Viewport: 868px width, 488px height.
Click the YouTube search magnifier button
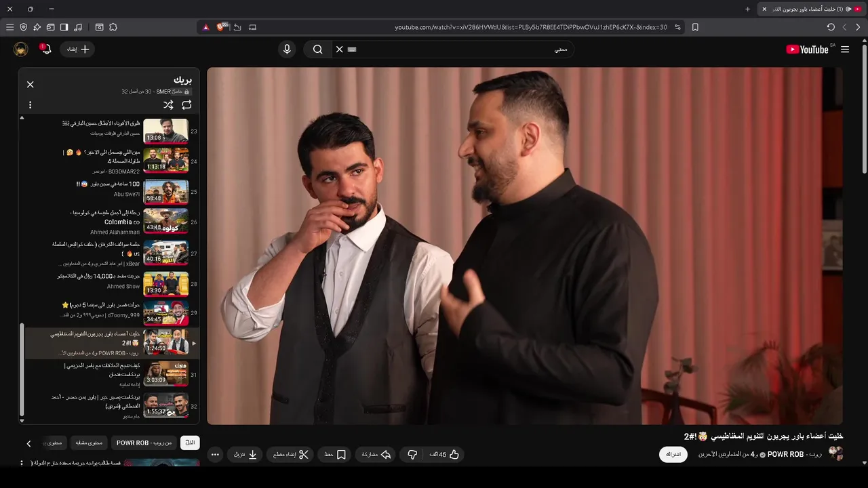pyautogui.click(x=317, y=49)
